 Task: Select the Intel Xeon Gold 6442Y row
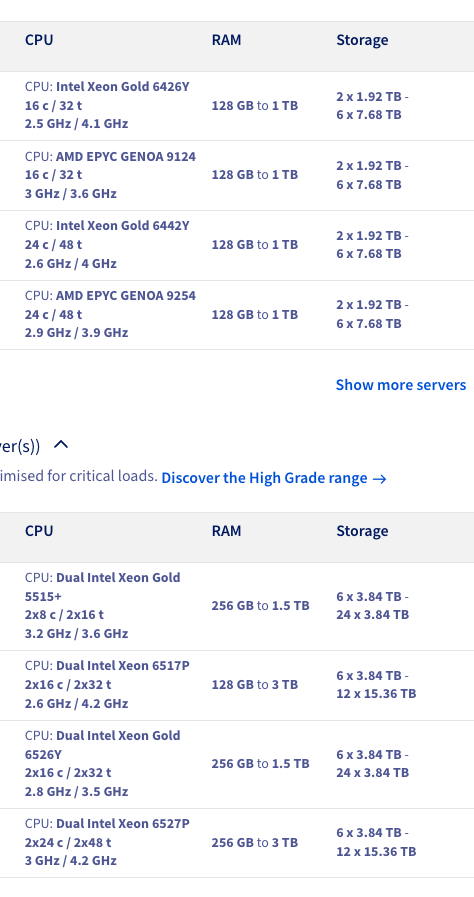coord(237,245)
